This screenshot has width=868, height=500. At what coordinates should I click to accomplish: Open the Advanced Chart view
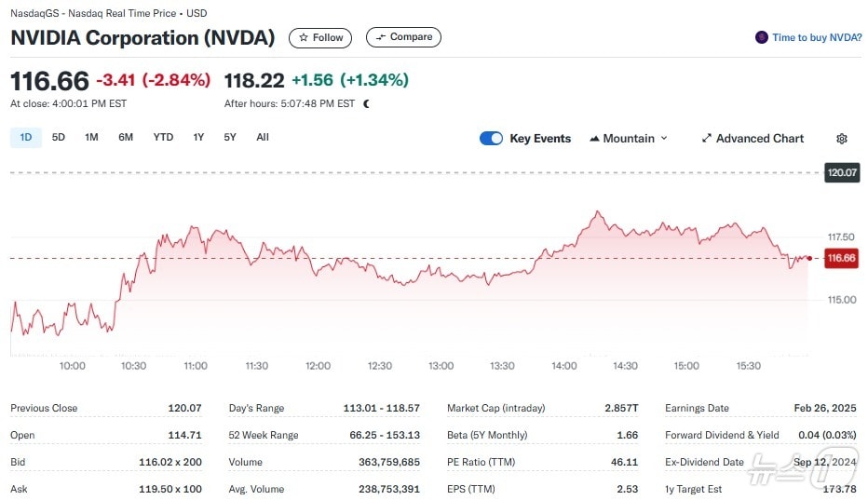pos(759,139)
